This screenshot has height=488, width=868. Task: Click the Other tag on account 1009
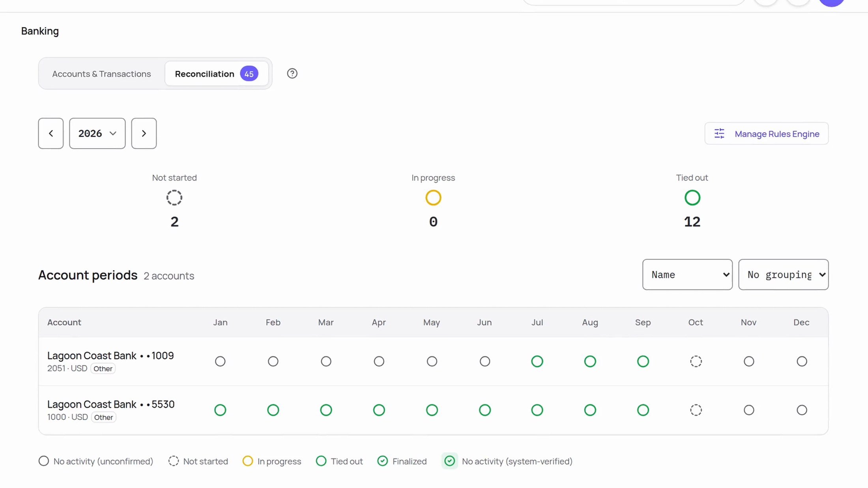pyautogui.click(x=103, y=369)
